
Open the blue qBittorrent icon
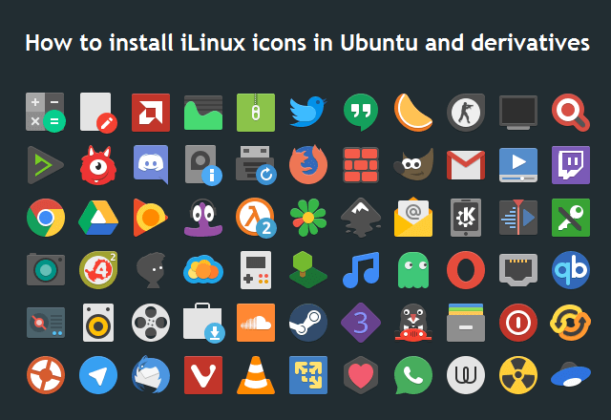pyautogui.click(x=571, y=270)
